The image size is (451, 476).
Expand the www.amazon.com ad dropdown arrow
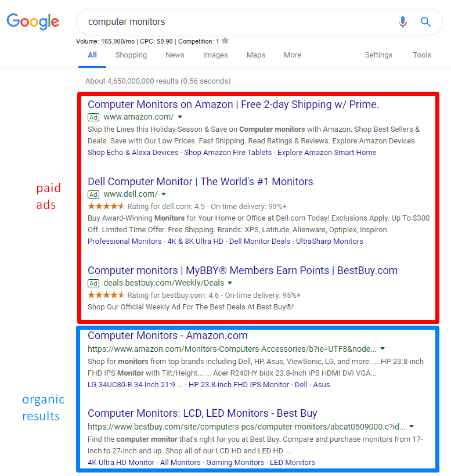180,117
